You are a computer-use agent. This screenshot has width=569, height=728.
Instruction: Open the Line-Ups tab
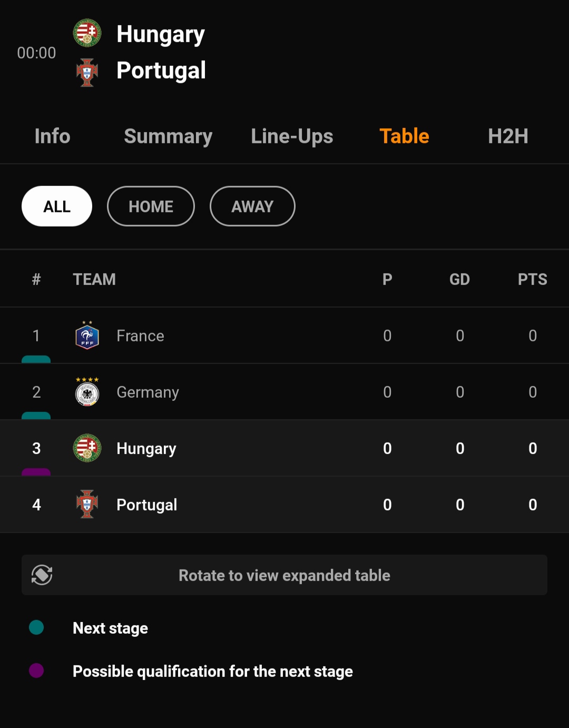[x=292, y=136]
